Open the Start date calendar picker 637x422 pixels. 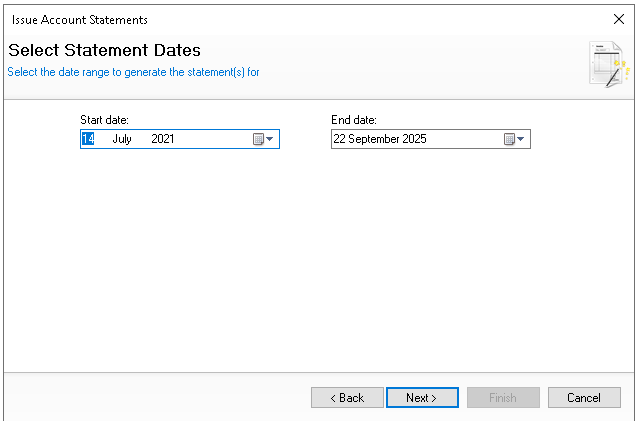coord(263,139)
